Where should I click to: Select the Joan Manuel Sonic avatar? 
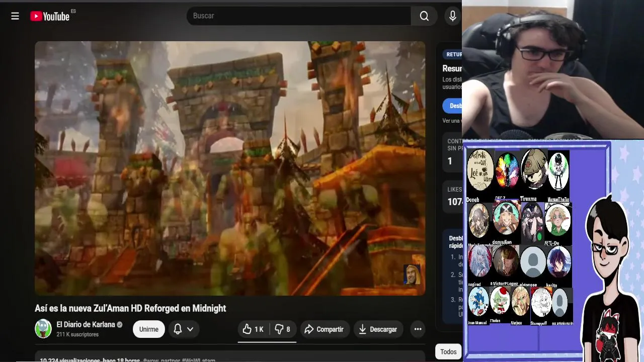tap(478, 302)
